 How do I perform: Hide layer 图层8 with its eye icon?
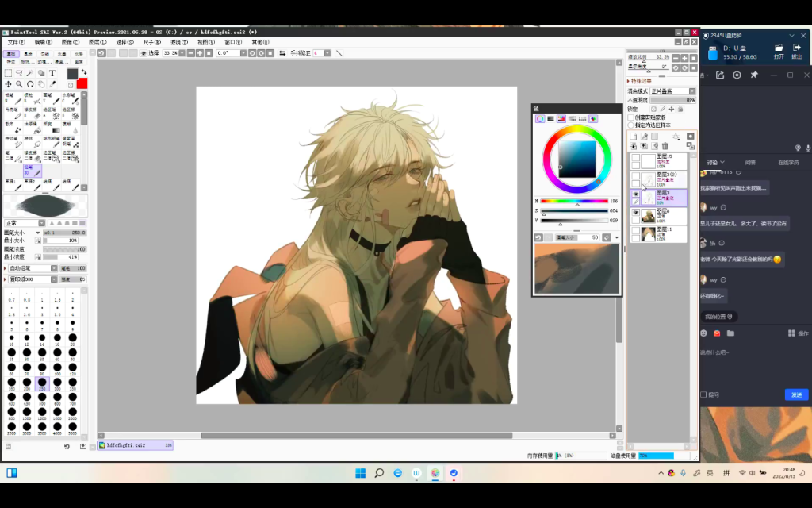[635, 214]
